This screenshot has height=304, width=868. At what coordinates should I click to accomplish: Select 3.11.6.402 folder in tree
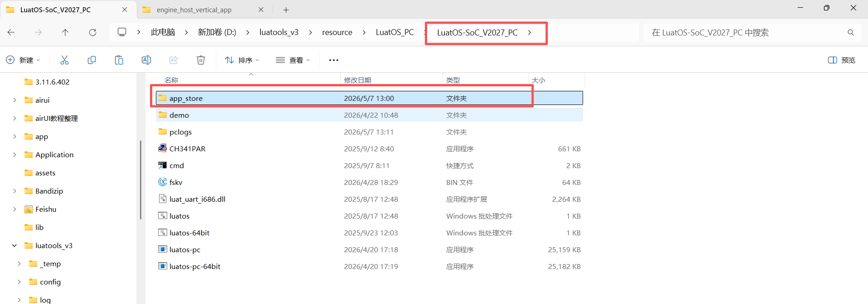click(x=52, y=82)
